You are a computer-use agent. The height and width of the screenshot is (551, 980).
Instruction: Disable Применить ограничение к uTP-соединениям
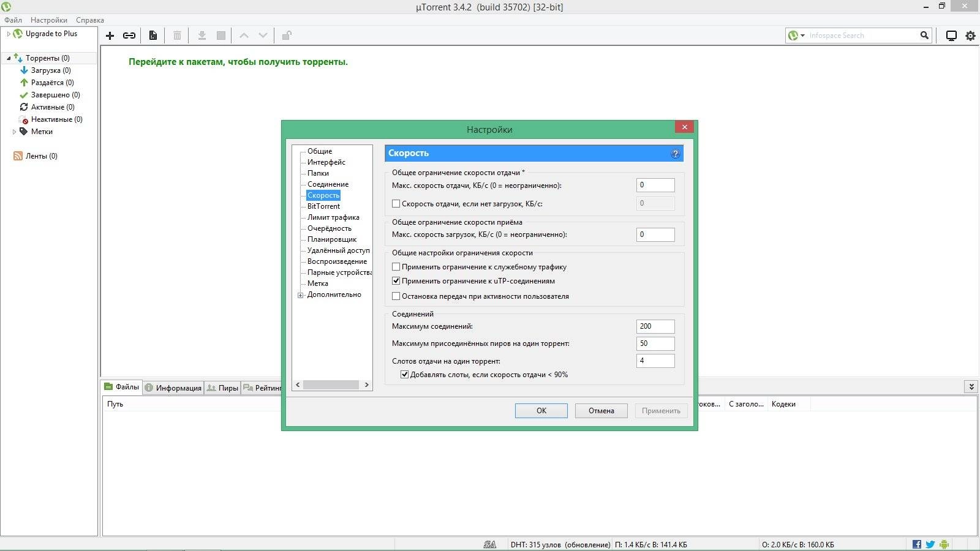396,281
